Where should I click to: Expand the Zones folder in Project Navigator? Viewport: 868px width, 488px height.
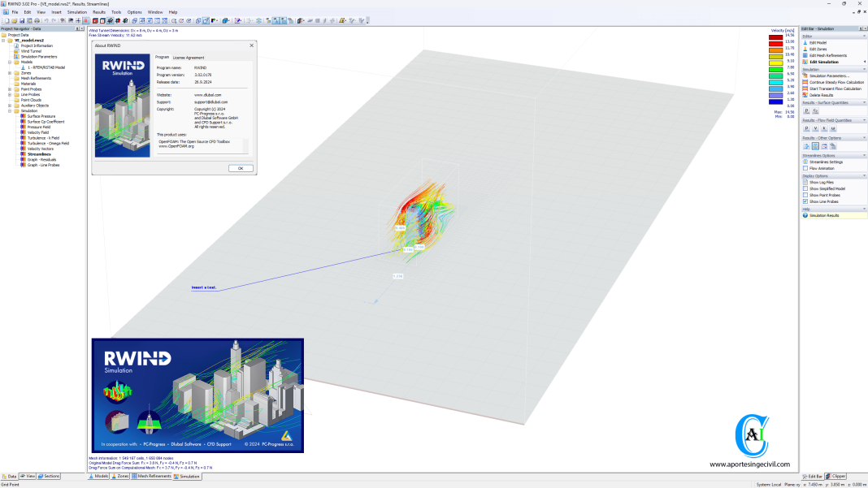pyautogui.click(x=9, y=73)
